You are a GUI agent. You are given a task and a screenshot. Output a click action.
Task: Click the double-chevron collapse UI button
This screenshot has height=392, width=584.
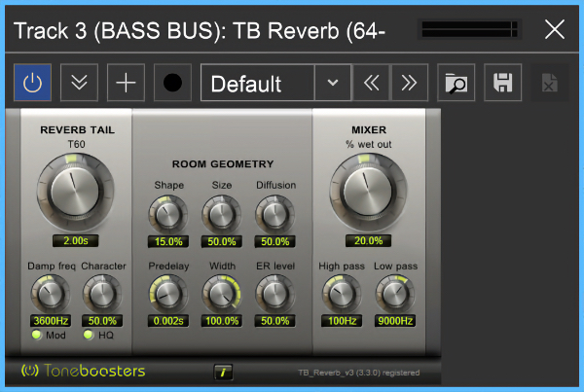(x=80, y=83)
